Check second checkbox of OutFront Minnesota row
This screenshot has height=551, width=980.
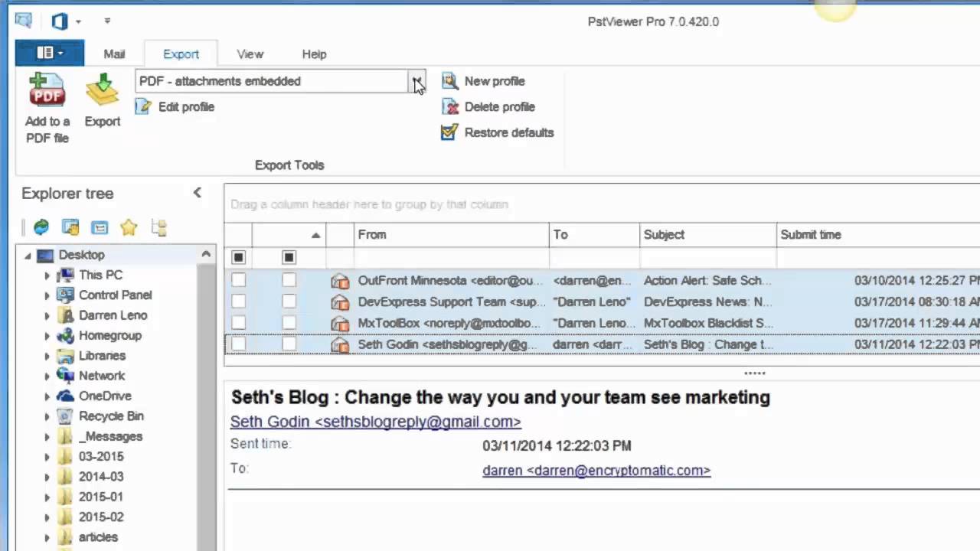pyautogui.click(x=289, y=281)
